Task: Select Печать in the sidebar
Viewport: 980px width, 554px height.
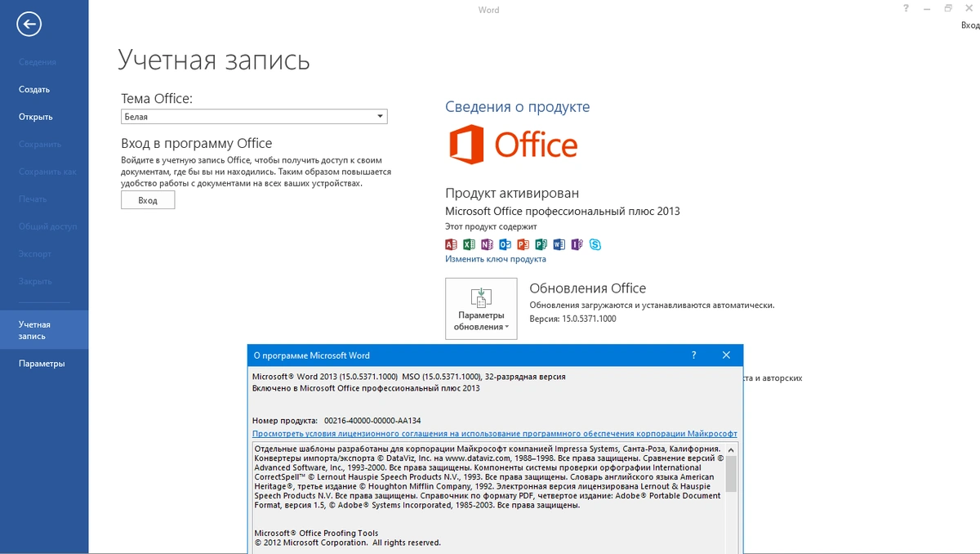Action: click(33, 199)
